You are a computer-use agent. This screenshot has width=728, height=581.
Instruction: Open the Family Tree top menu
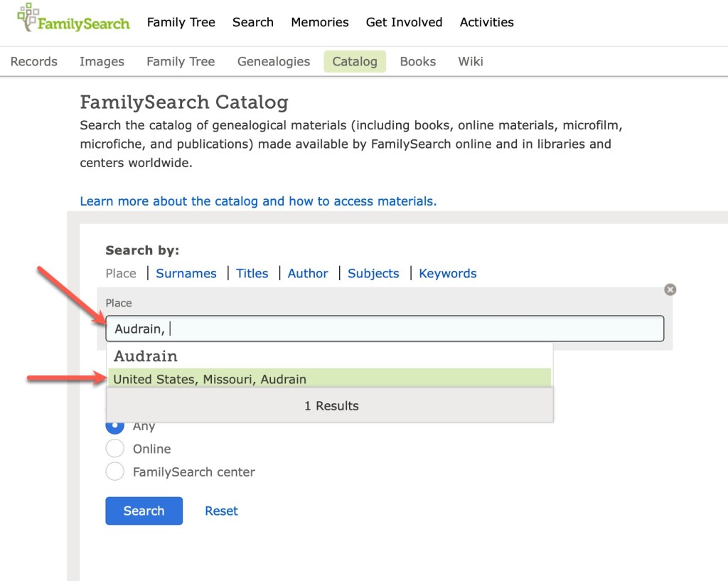pos(181,22)
